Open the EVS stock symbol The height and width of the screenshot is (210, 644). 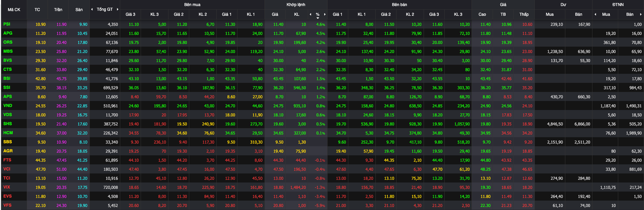click(7, 196)
